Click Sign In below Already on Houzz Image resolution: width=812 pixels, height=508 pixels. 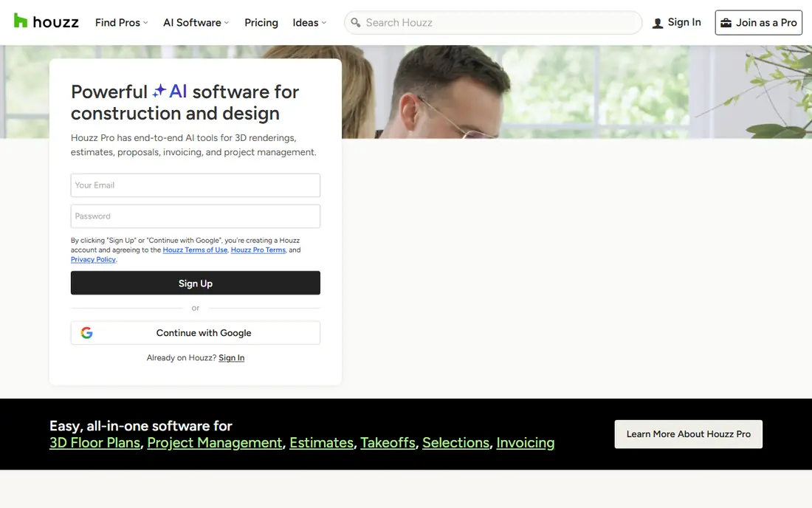(232, 358)
